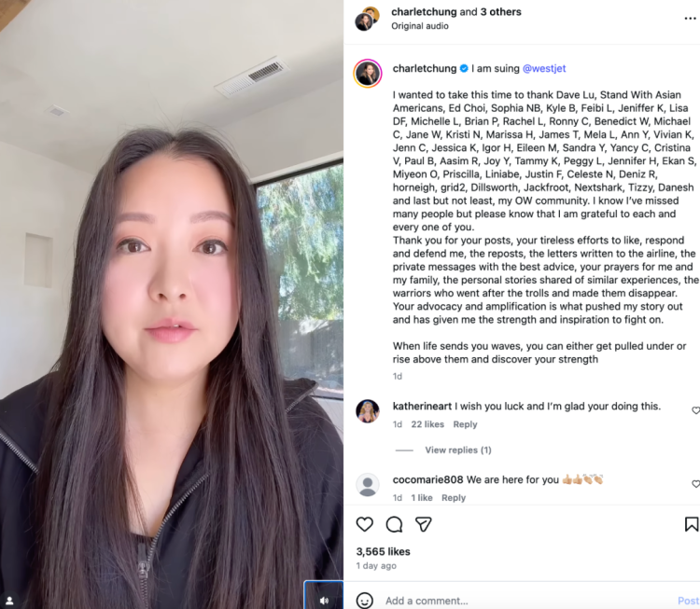700x609 pixels.
Task: Open charletchung profile picture in caption
Action: pos(368,73)
